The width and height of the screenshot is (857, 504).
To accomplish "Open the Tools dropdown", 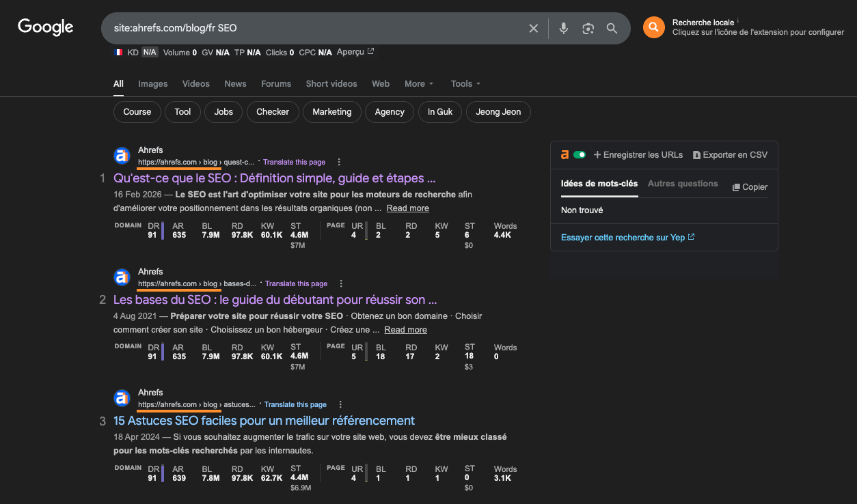I will pos(464,83).
